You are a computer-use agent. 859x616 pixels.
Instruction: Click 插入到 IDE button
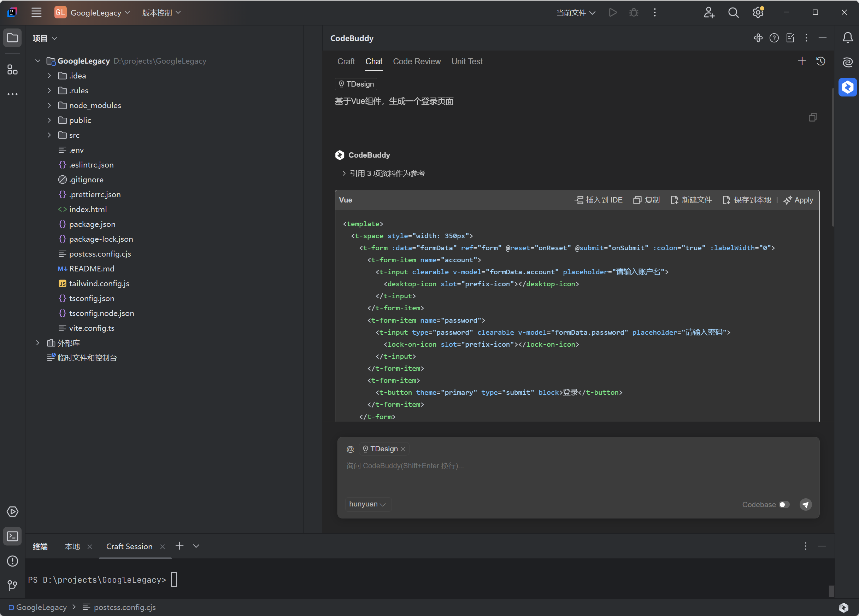pos(599,200)
